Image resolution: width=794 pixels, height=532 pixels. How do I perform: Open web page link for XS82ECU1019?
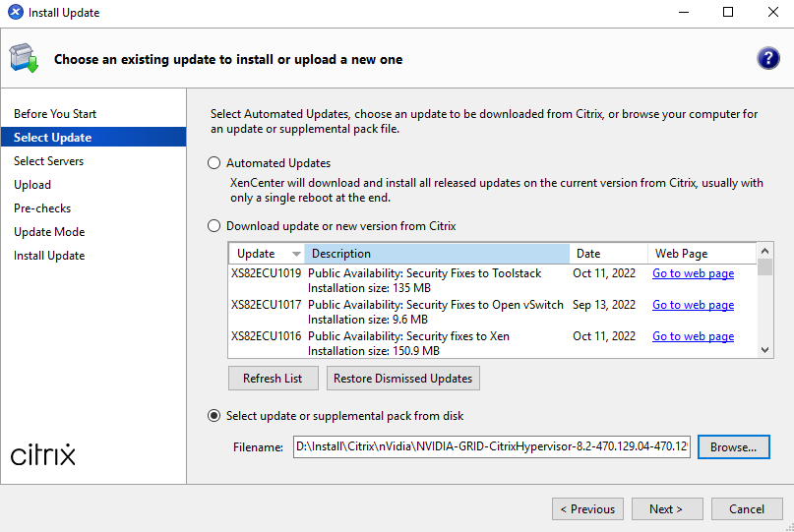(x=693, y=273)
